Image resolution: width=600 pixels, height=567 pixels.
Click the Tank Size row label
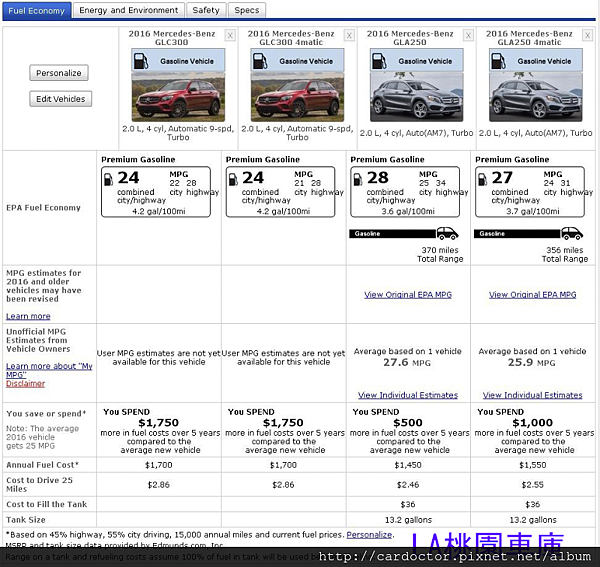tap(26, 520)
